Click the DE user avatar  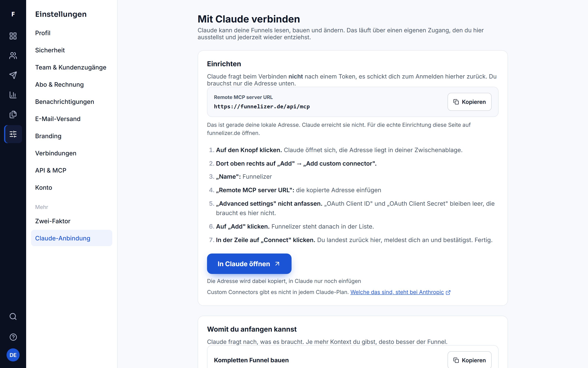click(13, 355)
